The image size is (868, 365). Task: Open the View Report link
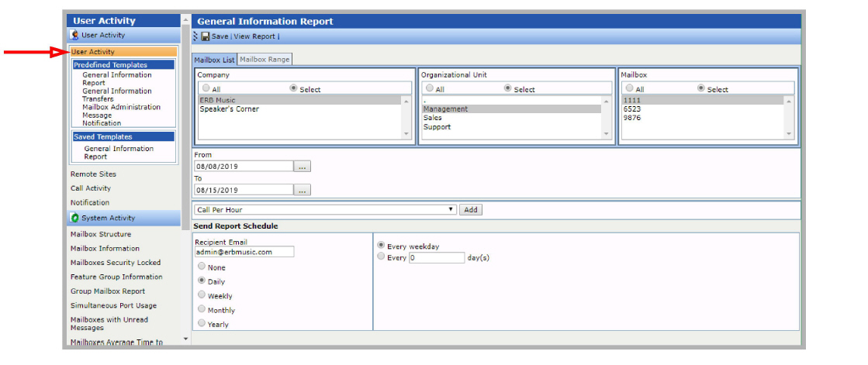[x=254, y=36]
